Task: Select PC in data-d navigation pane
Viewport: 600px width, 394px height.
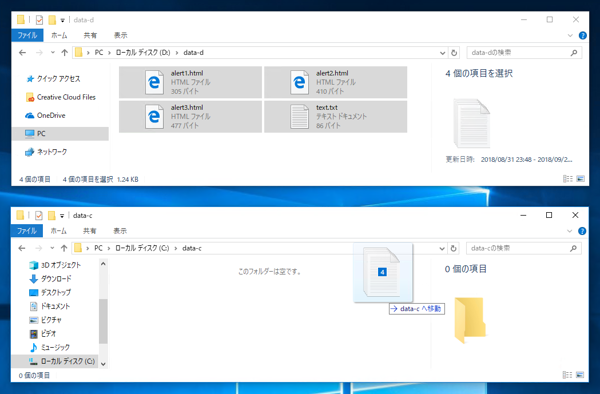Action: [x=60, y=134]
